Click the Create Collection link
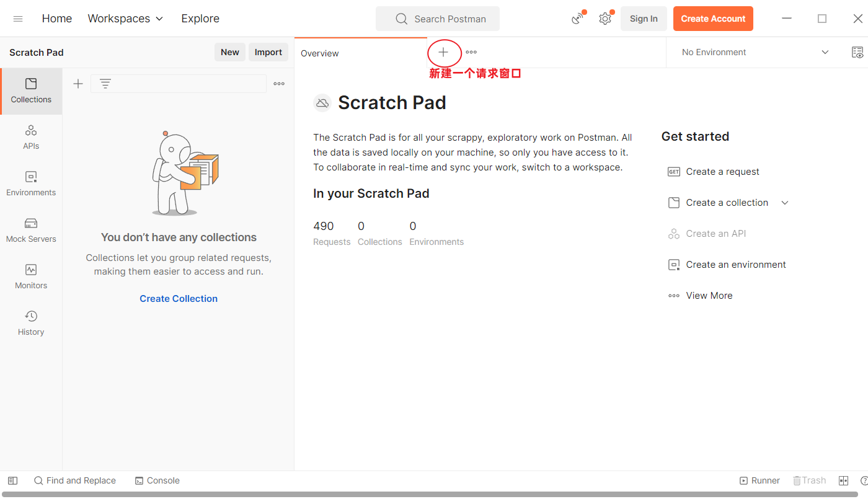 (179, 299)
